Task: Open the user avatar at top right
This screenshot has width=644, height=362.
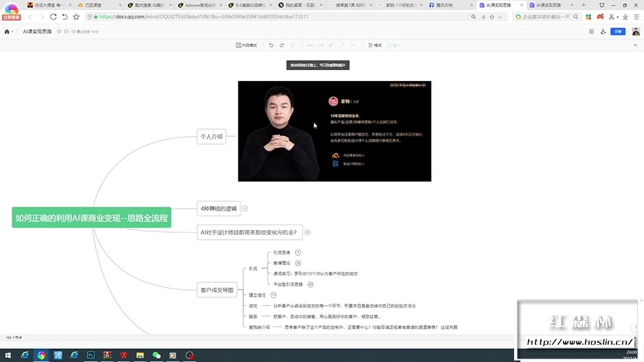Action: click(636, 32)
